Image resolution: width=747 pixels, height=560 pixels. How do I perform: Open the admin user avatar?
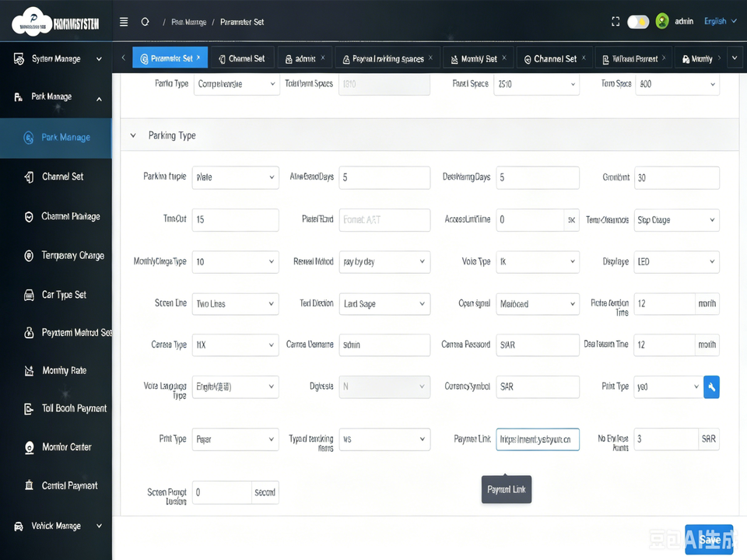click(662, 22)
